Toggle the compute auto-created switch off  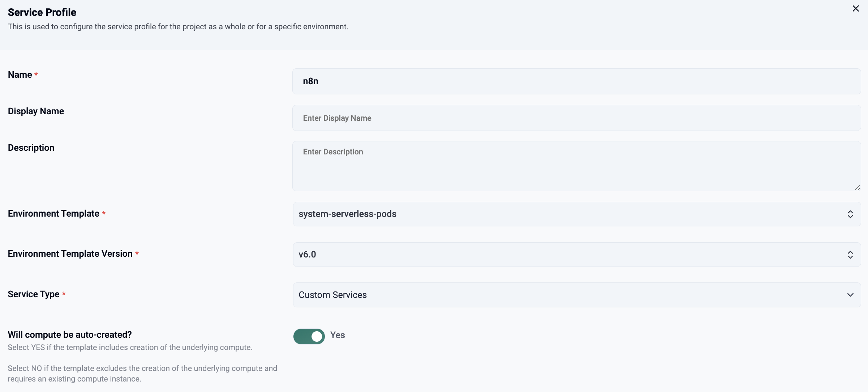click(309, 336)
